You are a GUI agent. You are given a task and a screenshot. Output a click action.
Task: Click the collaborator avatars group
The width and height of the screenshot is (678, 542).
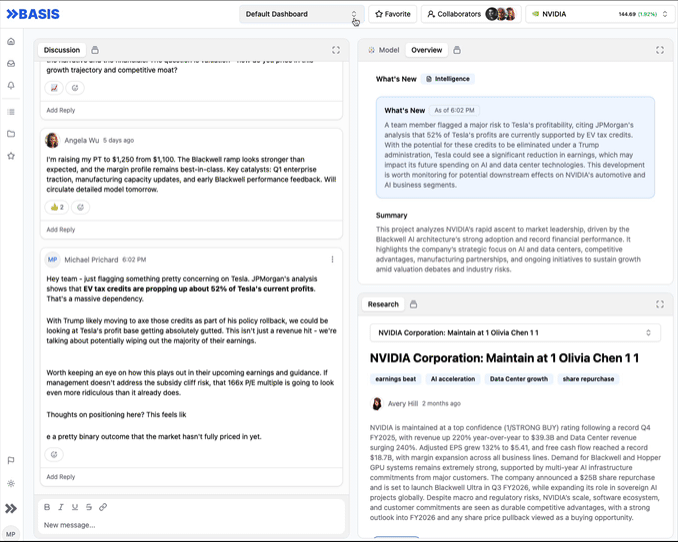500,14
